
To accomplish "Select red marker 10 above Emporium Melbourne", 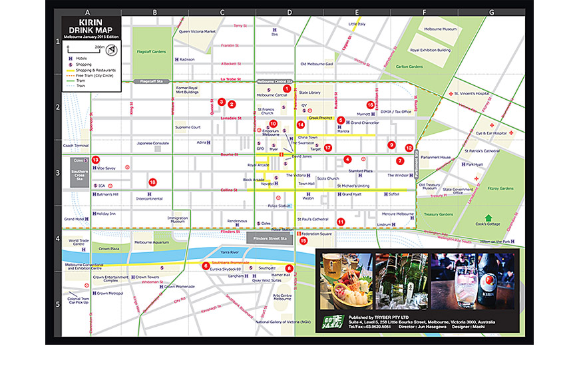I will click(273, 123).
